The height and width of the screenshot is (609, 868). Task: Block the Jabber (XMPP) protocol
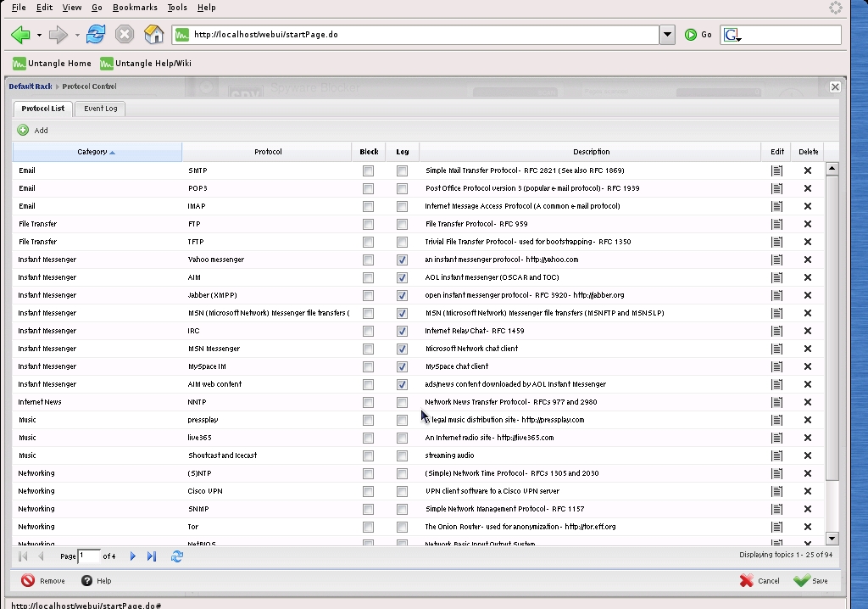[368, 295]
